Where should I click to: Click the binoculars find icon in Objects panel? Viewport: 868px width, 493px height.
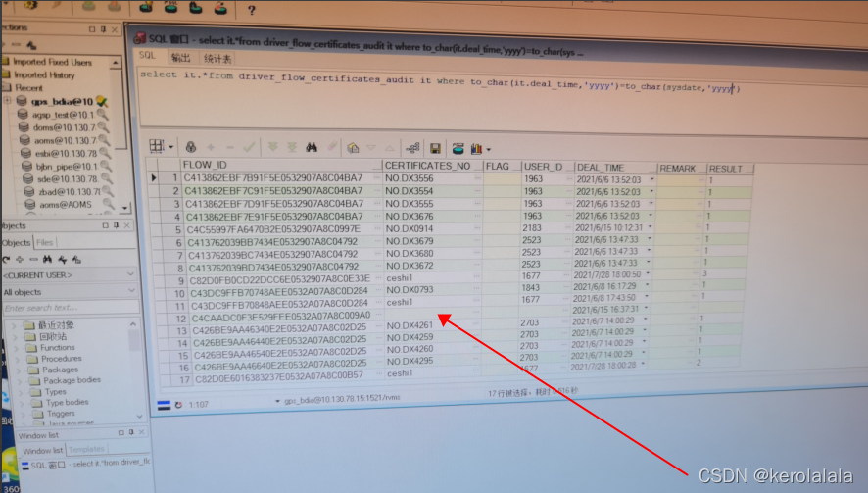point(48,259)
